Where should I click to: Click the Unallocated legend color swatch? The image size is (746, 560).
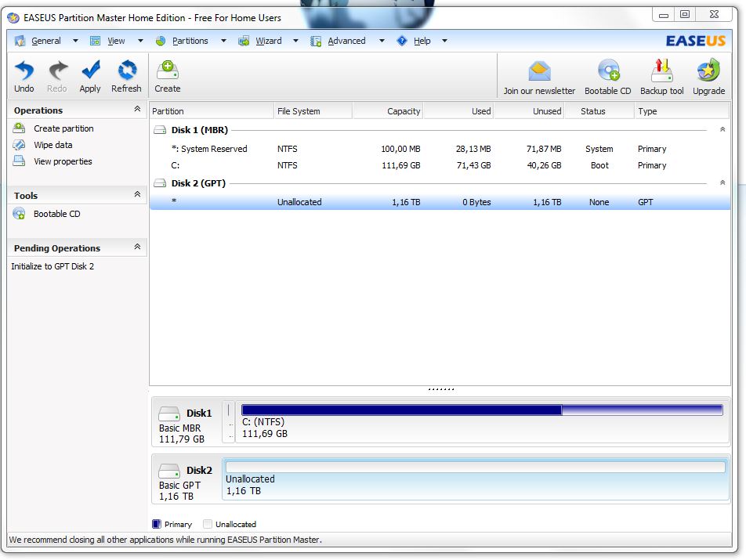tap(208, 524)
